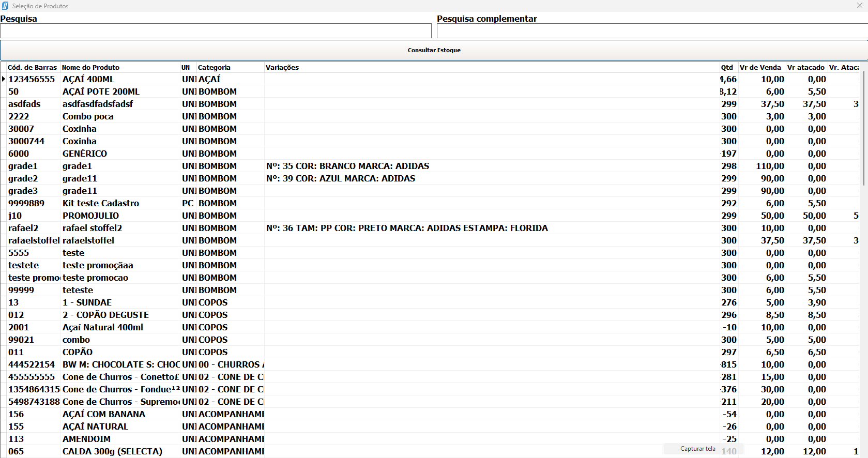
Task: Click quantity 276 for SUNDAE row
Action: (729, 302)
